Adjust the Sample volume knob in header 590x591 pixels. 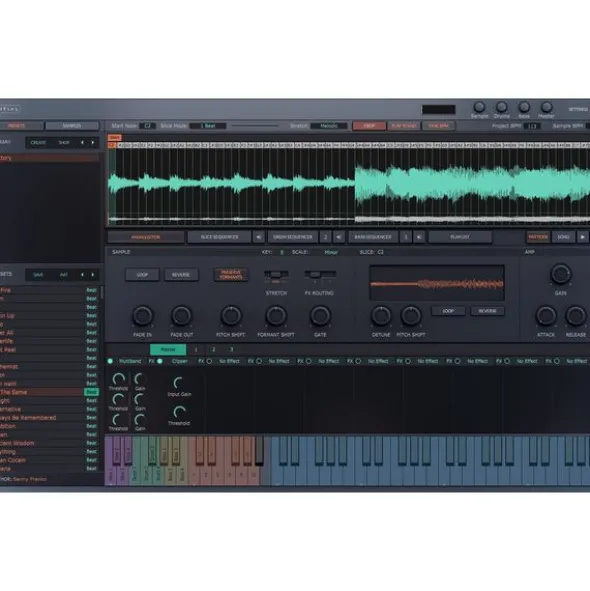click(479, 107)
